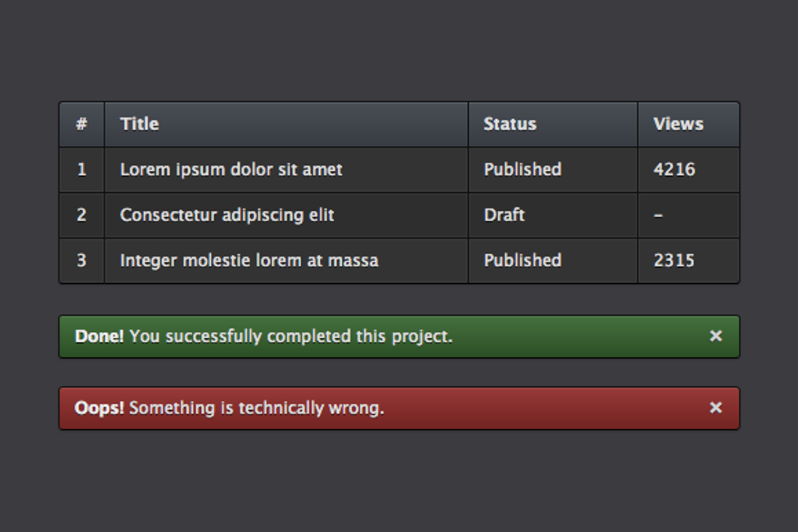798x532 pixels.
Task: Open the Consectetur adipiscing elit entry
Action: coord(227,215)
